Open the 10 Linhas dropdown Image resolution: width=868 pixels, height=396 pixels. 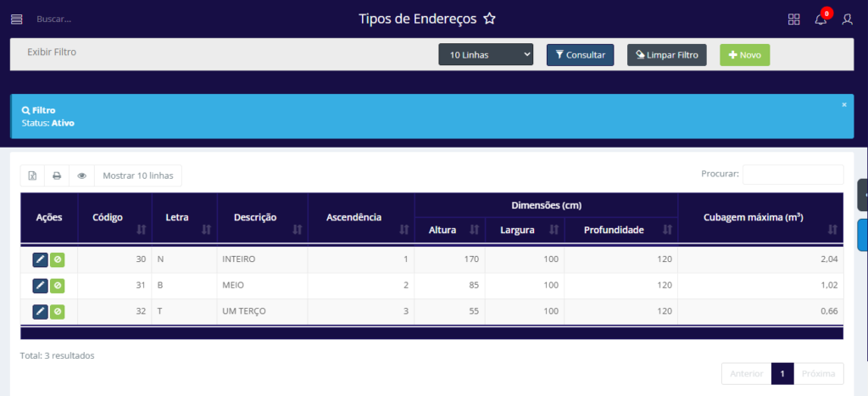pos(486,55)
